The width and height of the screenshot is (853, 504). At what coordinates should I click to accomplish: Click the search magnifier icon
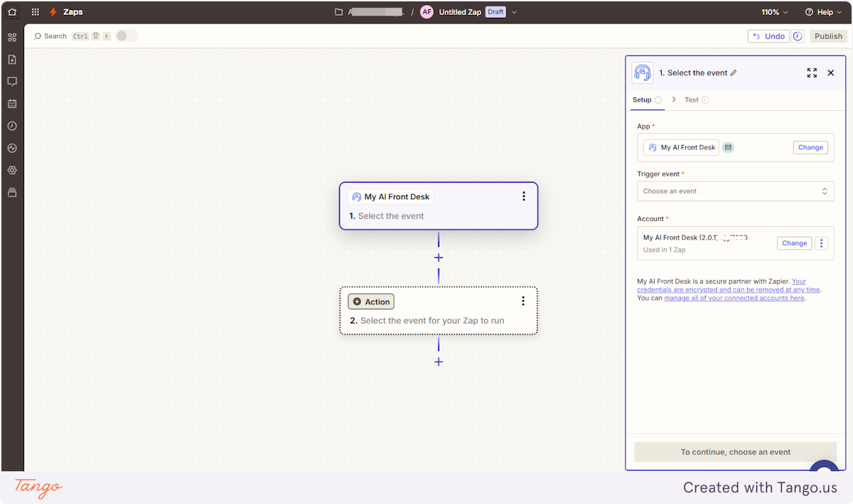click(x=38, y=36)
